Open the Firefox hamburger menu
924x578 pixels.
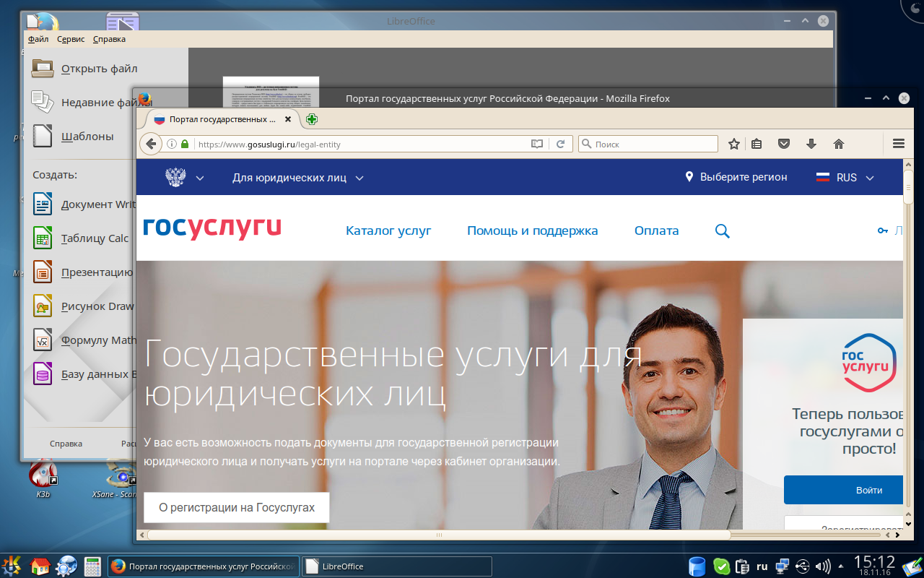click(x=899, y=144)
